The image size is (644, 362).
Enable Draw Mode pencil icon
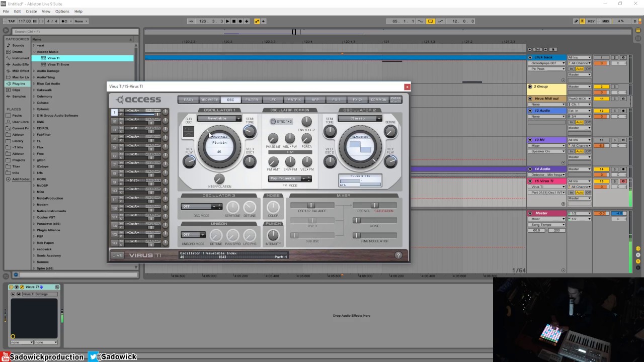(x=576, y=21)
